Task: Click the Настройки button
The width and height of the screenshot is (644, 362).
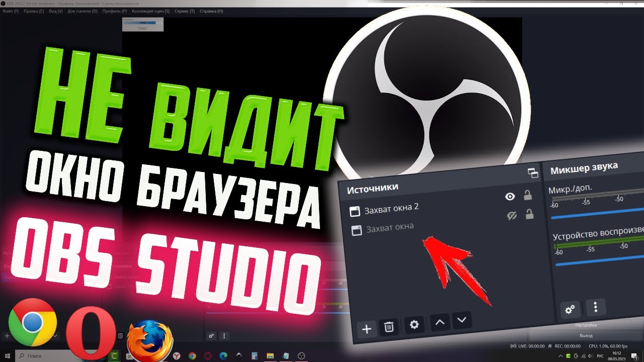Action: coord(586,325)
